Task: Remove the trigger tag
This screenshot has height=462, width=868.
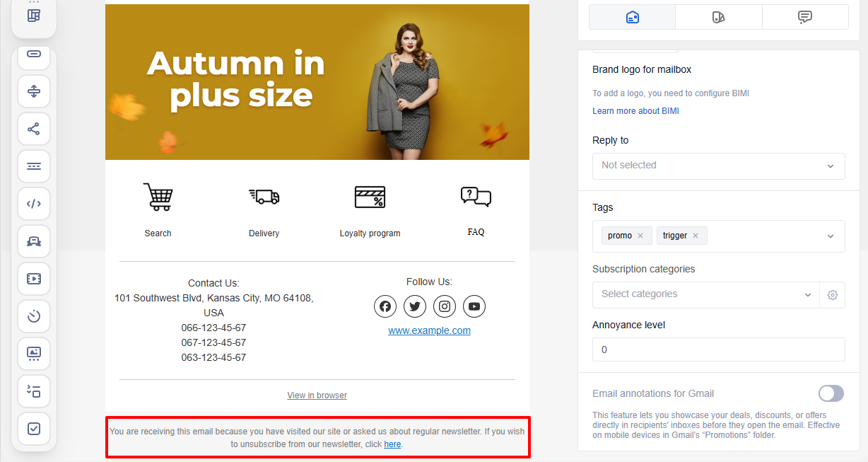Action: (x=695, y=235)
